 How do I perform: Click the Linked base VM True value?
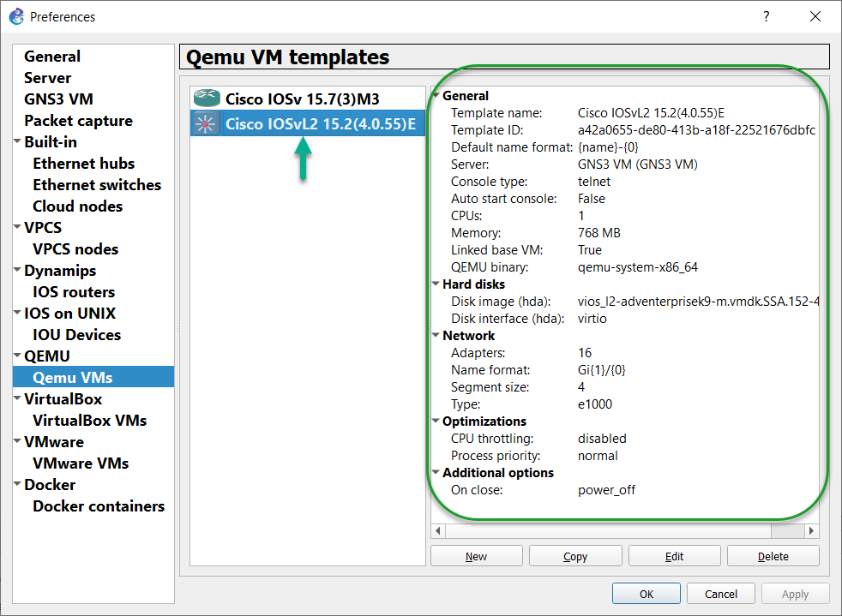coord(590,250)
